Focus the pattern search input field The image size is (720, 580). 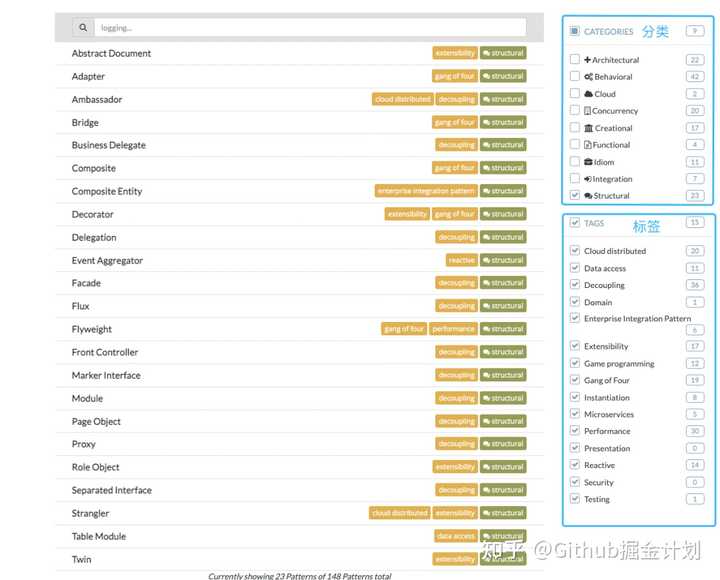(310, 28)
